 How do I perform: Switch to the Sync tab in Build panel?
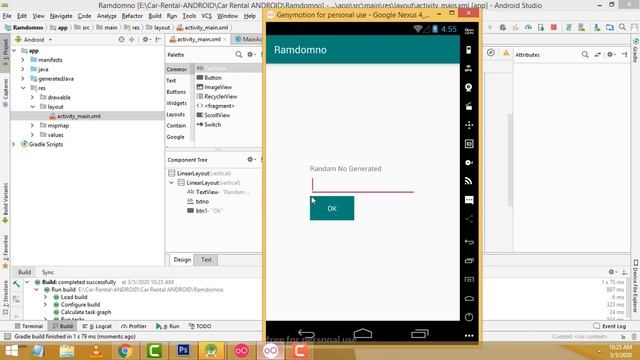pyautogui.click(x=48, y=272)
